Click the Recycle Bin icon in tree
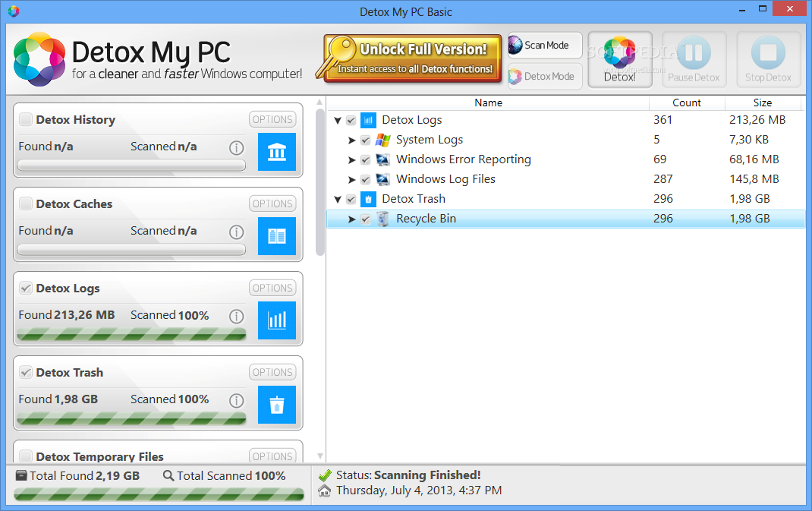The width and height of the screenshot is (812, 511). [x=382, y=219]
